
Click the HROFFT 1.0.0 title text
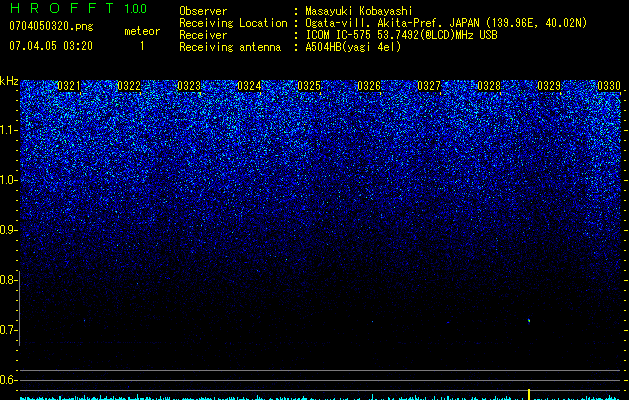coord(78,8)
